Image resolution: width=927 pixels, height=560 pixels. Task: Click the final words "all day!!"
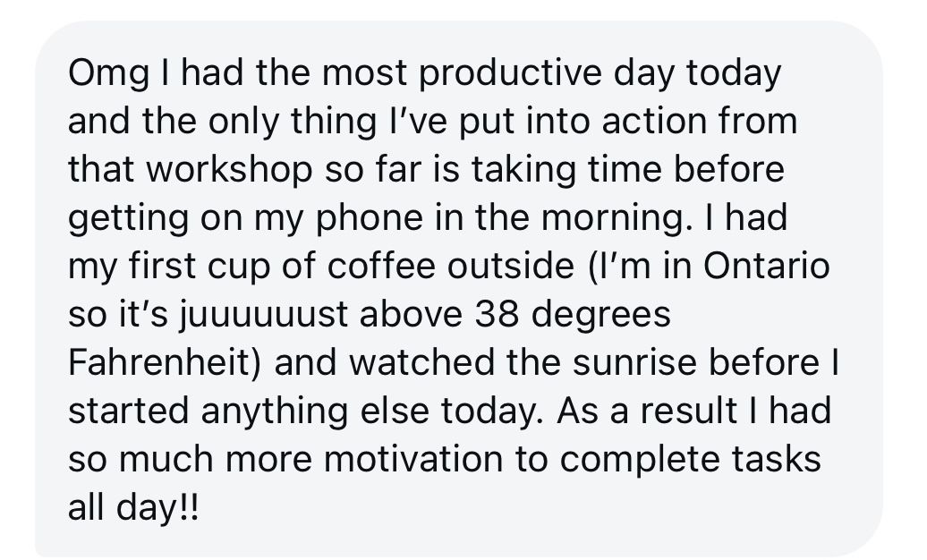pyautogui.click(x=133, y=507)
